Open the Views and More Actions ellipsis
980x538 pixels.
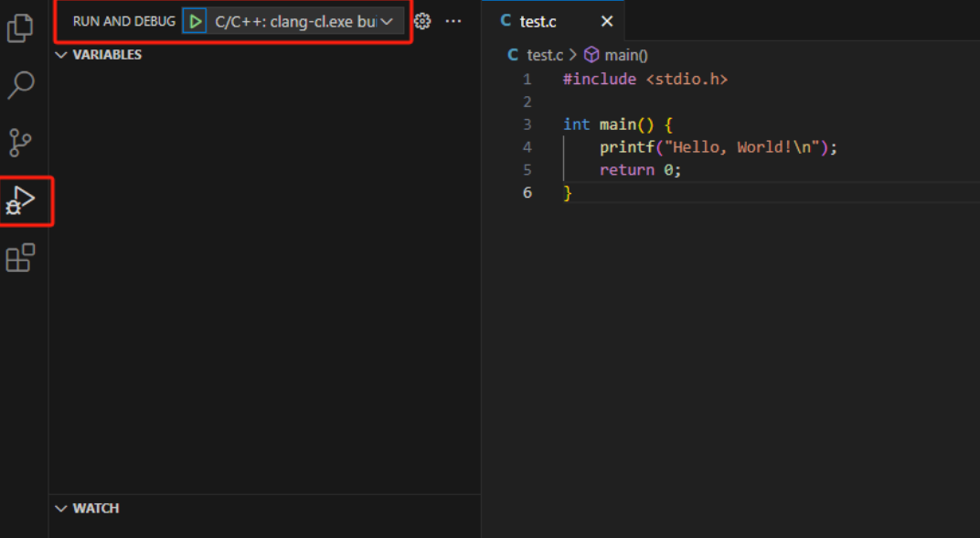tap(453, 21)
